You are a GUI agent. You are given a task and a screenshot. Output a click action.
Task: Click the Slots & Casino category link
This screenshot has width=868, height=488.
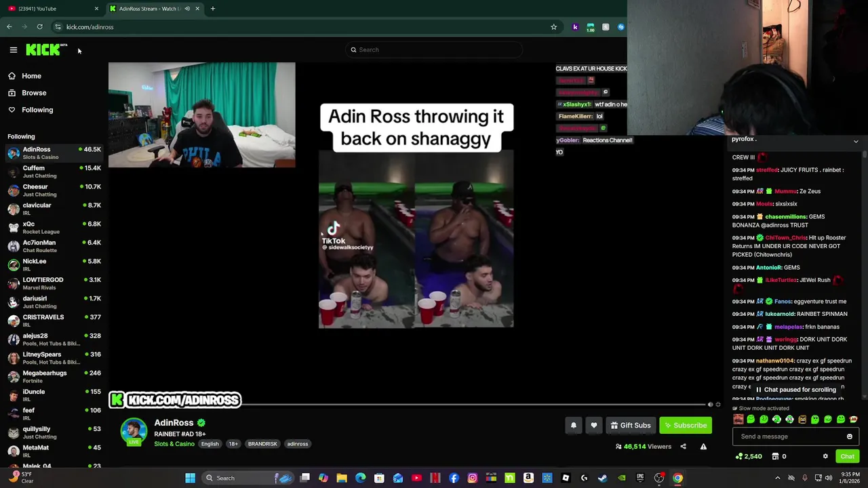point(174,444)
